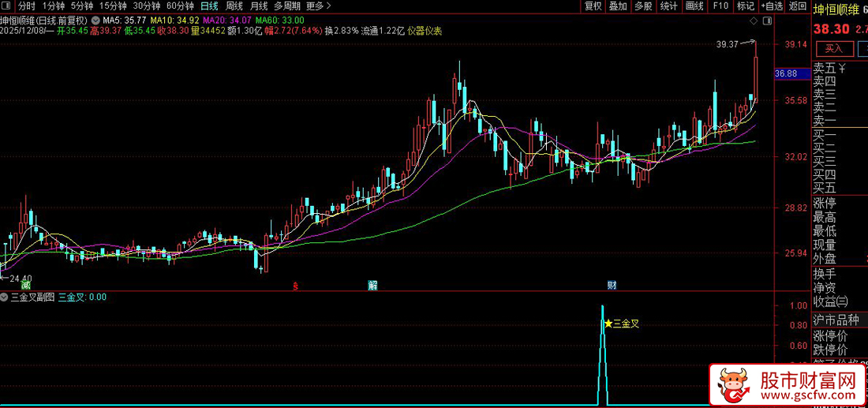Click the 财 event marker on timeline
The height and width of the screenshot is (408, 868).
tap(612, 284)
